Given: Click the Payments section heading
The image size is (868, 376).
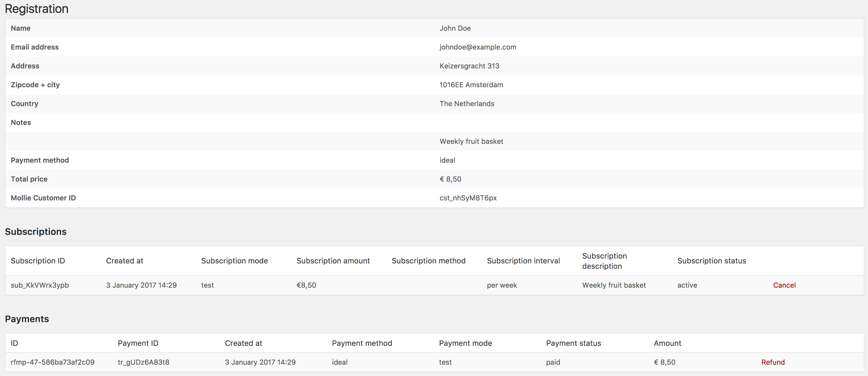Looking at the screenshot, I should (x=27, y=319).
